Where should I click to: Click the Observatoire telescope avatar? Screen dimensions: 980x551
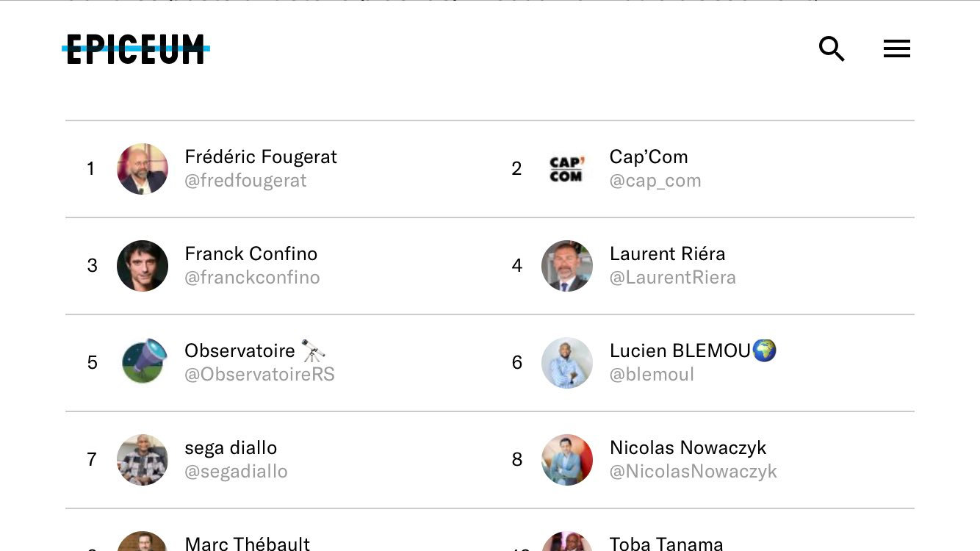point(143,363)
